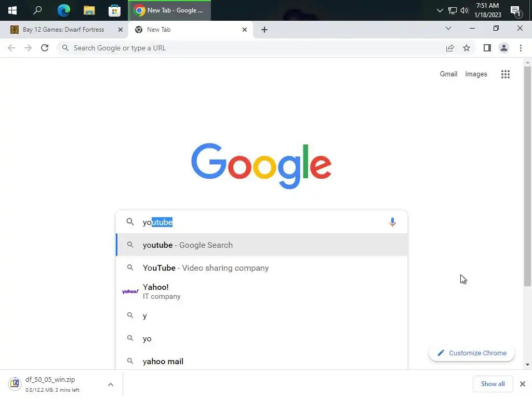Open Gmail link
532x399 pixels.
coord(448,74)
